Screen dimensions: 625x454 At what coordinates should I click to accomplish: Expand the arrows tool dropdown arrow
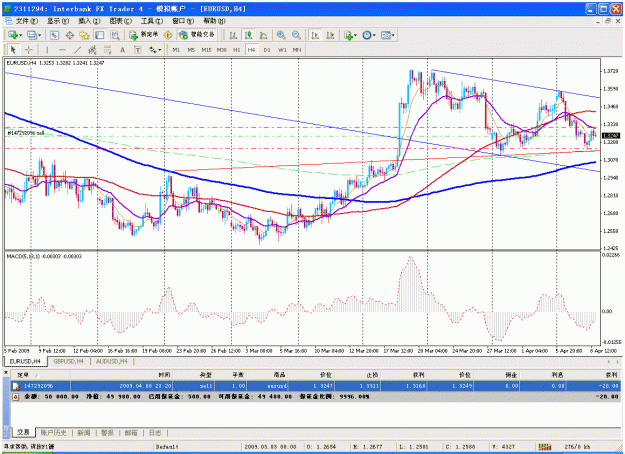160,50
